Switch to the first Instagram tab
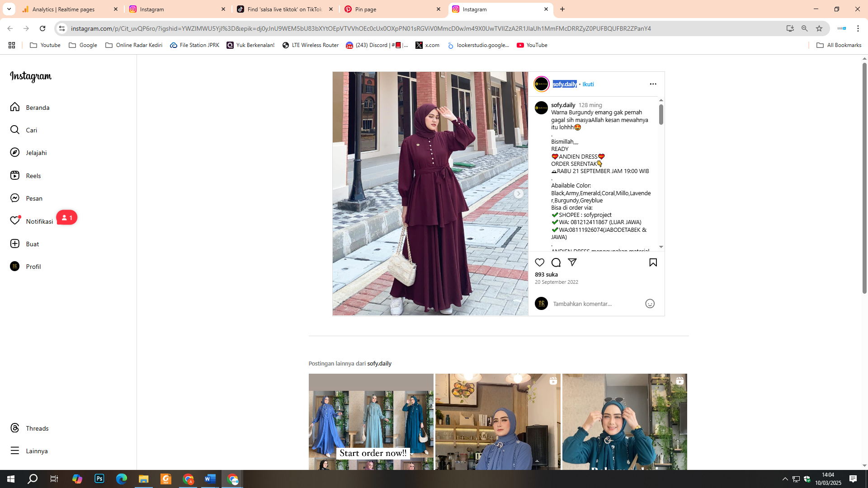868x488 pixels. 178,9
